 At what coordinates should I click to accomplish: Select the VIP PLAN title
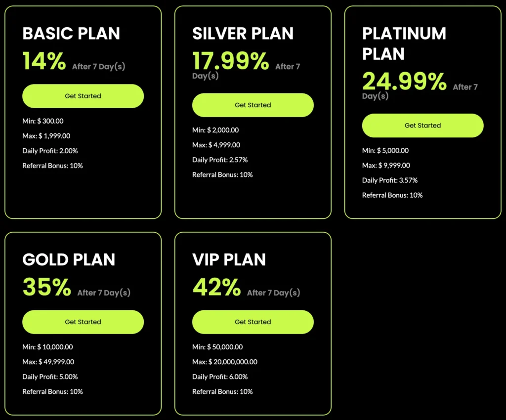(229, 259)
